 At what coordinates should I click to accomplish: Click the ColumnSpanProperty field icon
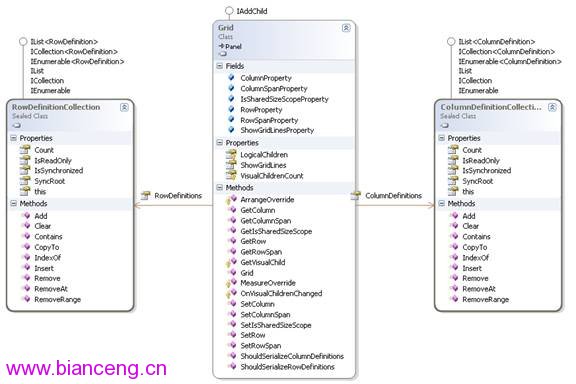click(231, 88)
